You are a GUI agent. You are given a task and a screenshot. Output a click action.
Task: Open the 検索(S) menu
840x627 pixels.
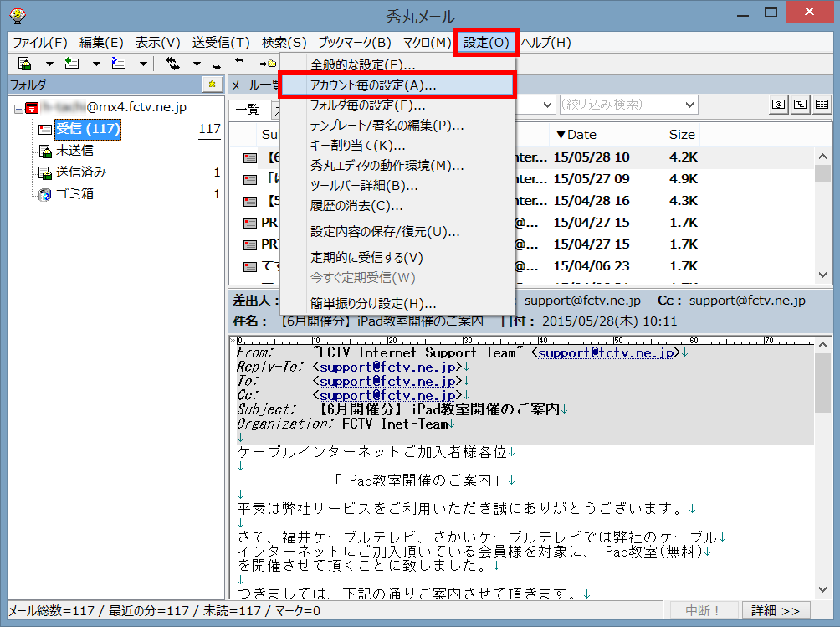284,43
